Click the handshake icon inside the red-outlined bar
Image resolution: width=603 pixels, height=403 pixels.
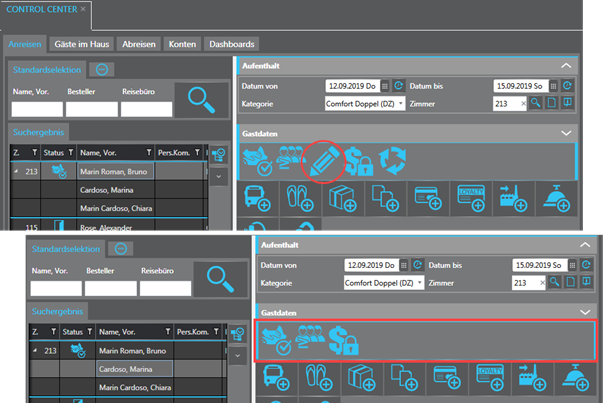[275, 338]
